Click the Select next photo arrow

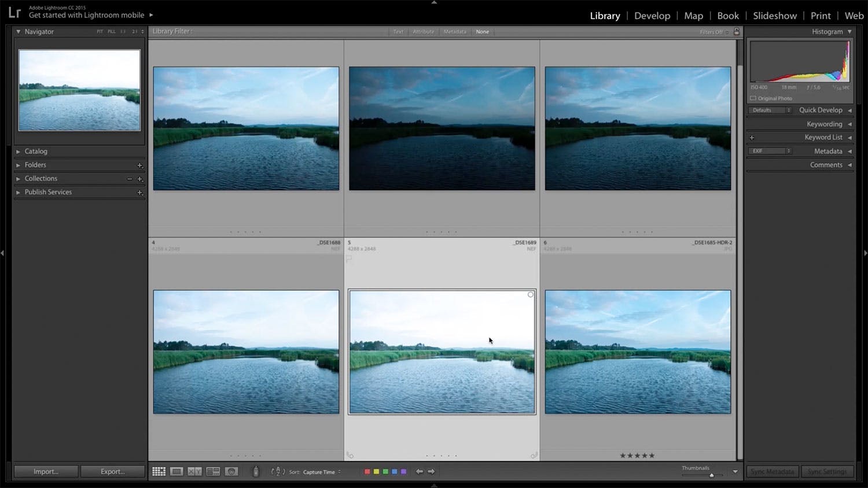pos(431,472)
